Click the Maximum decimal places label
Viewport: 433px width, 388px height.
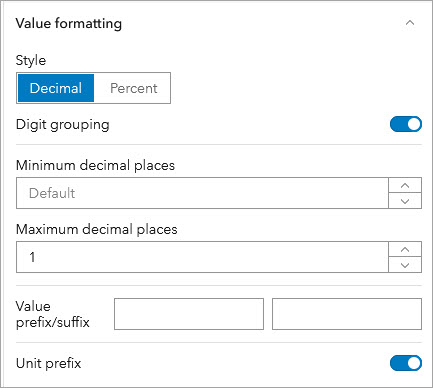97,229
